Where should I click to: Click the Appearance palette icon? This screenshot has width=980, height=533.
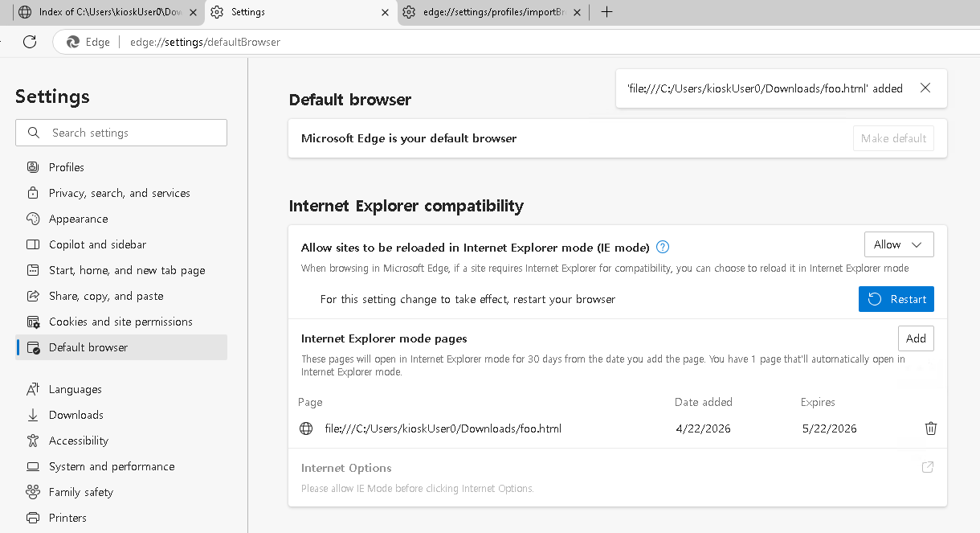(33, 219)
